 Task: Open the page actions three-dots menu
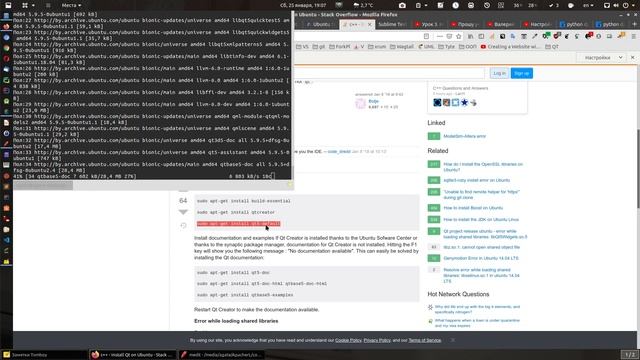pos(440,36)
